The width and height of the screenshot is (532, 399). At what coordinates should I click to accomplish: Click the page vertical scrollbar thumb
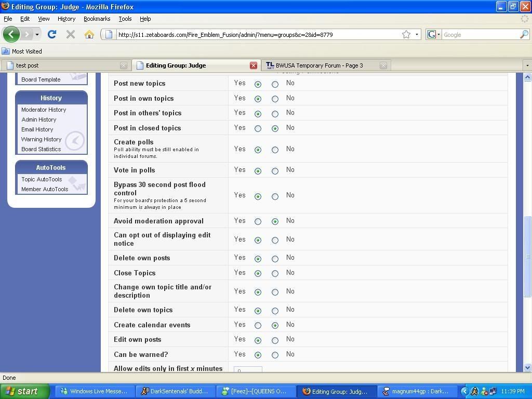coord(527,256)
